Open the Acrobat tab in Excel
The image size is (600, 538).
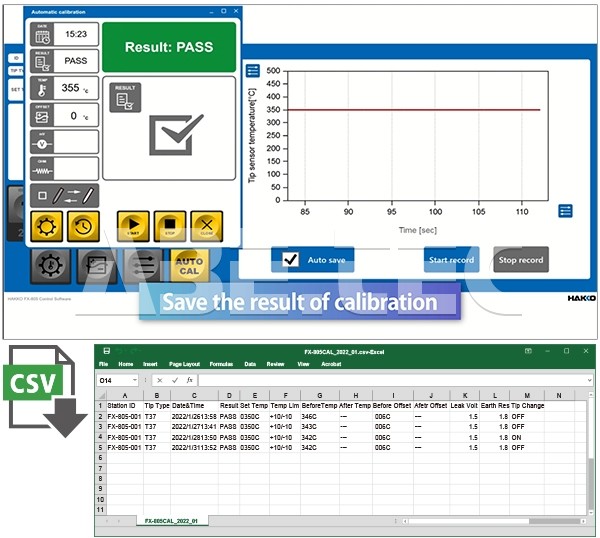pyautogui.click(x=331, y=364)
